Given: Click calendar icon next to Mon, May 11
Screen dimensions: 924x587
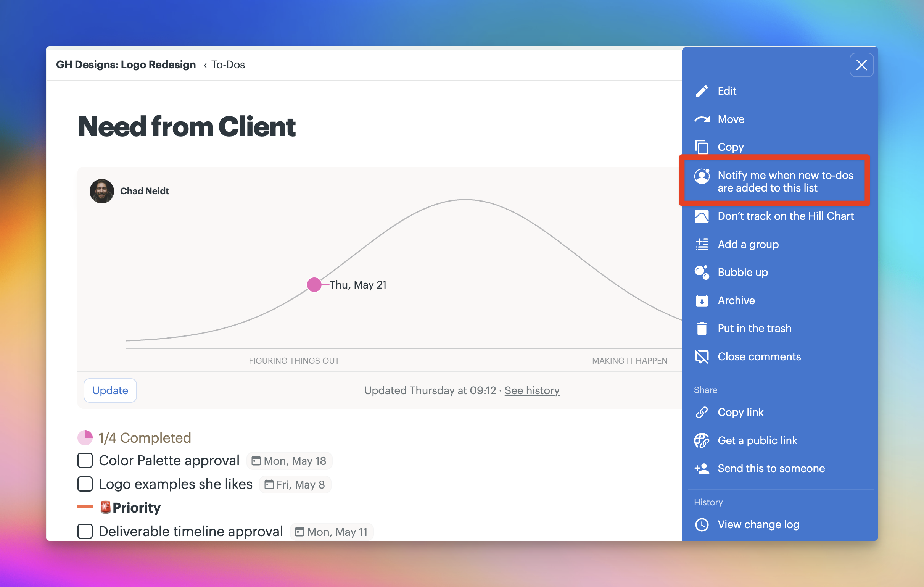Looking at the screenshot, I should [299, 532].
